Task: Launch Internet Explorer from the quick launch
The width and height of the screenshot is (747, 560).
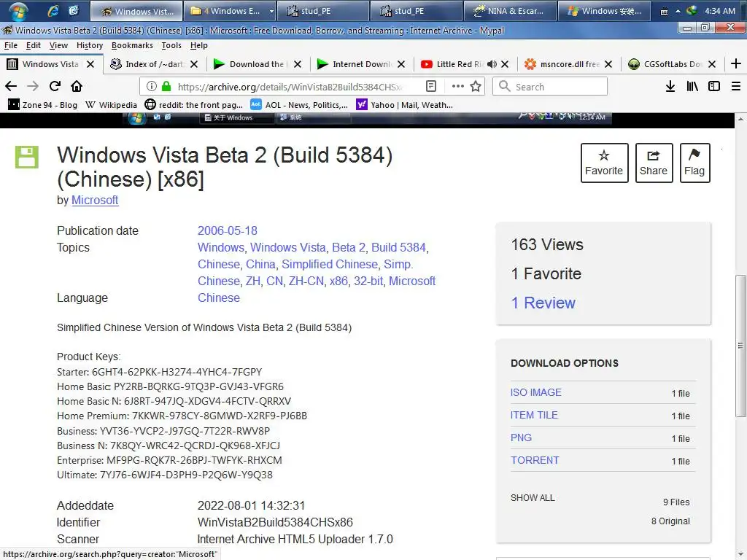Action: click(53, 10)
